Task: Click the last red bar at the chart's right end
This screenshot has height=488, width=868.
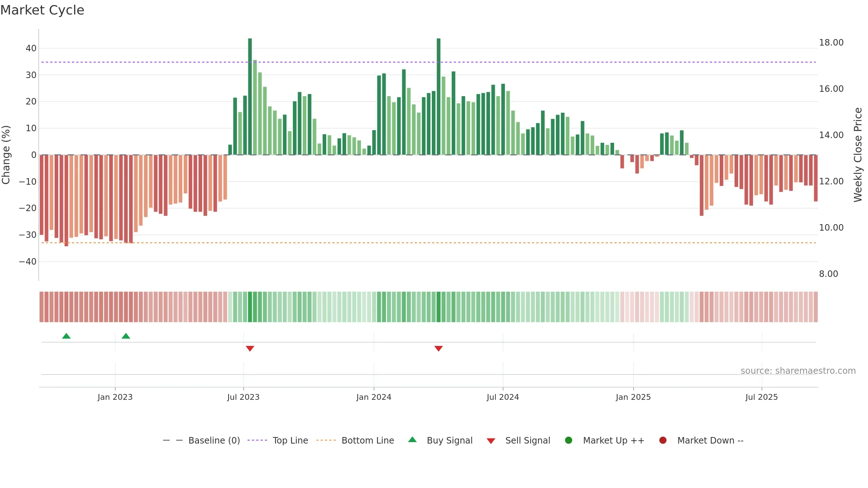Action: click(x=816, y=178)
